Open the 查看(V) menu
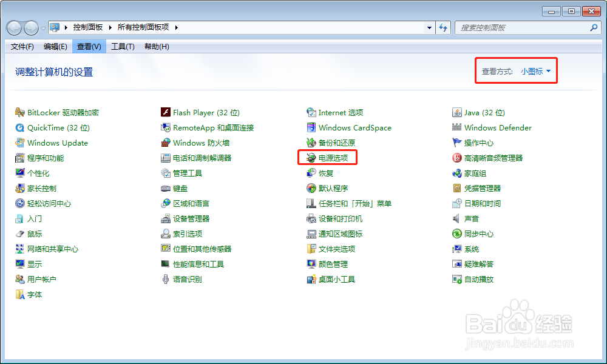The width and height of the screenshot is (607, 364). 89,46
